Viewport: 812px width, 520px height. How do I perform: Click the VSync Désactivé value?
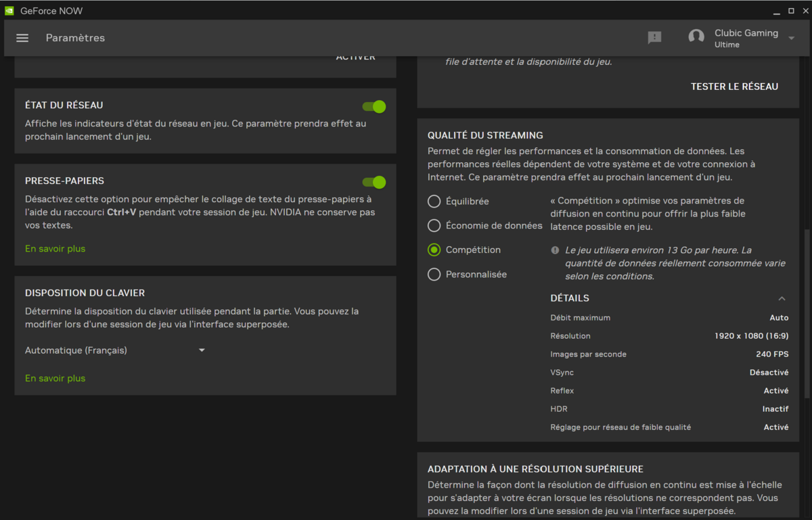tap(769, 373)
